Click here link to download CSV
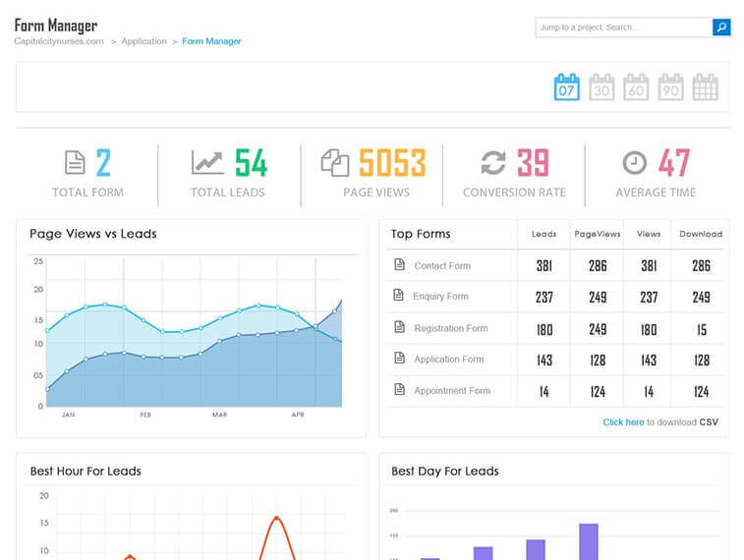Screen dimensions: 744x560 click(623, 422)
